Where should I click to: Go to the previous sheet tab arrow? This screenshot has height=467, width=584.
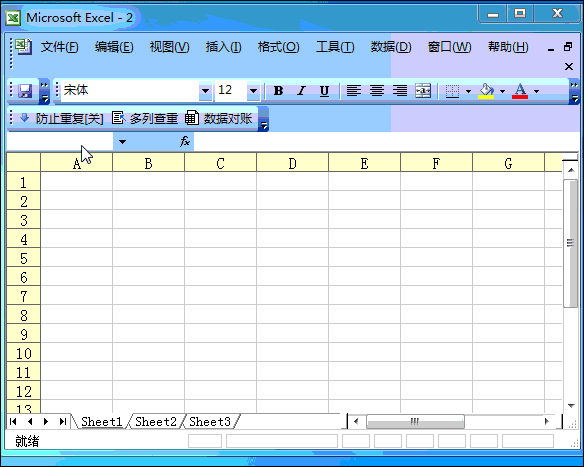30,422
